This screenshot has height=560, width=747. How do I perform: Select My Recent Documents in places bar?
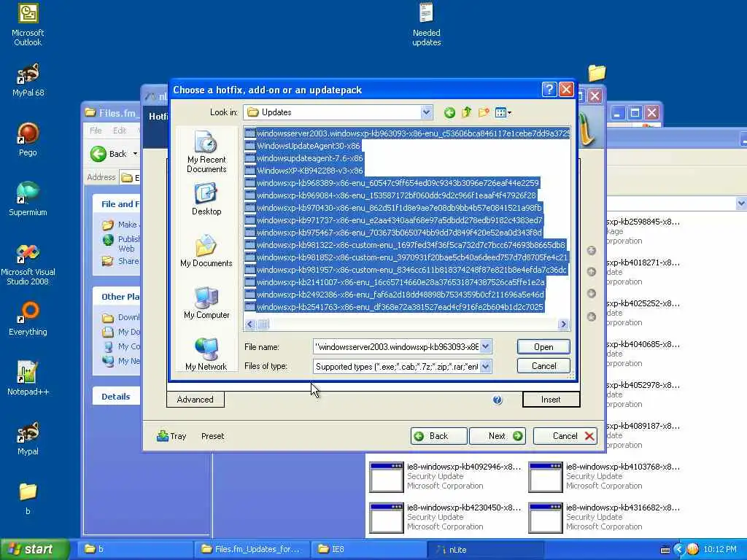pyautogui.click(x=206, y=152)
